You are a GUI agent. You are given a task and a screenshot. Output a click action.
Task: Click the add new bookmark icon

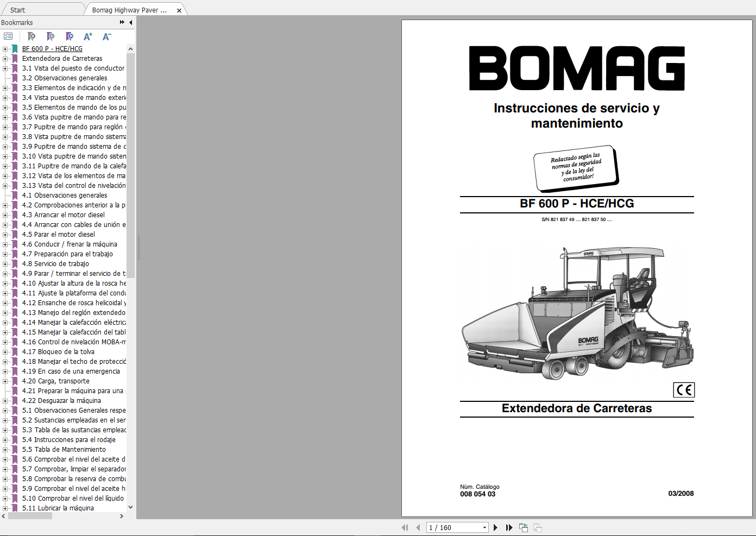[51, 36]
